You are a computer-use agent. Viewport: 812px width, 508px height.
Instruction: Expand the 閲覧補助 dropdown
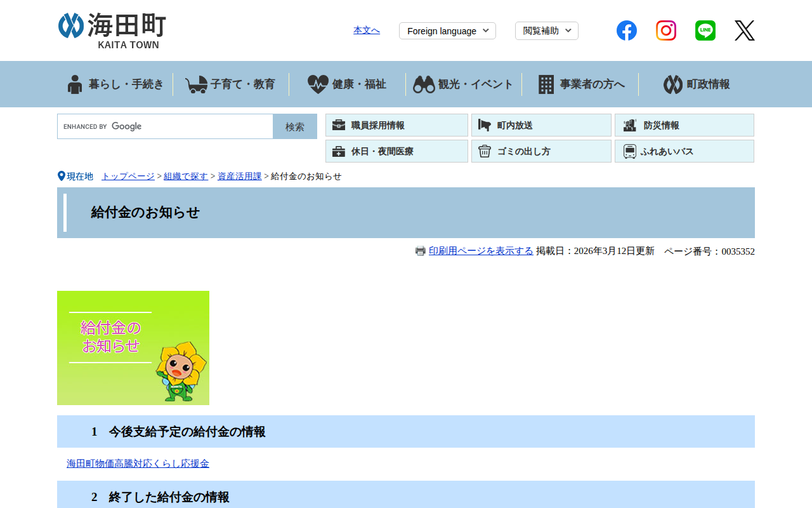coord(546,30)
